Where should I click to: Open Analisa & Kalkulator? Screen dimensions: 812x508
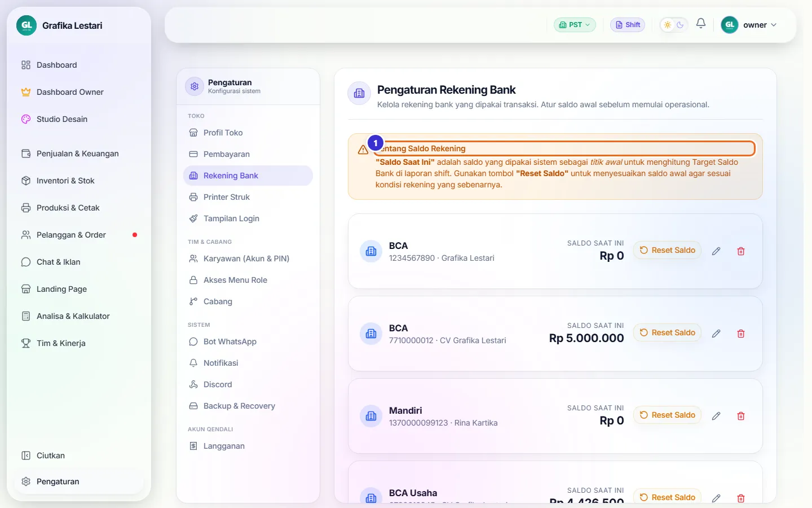pyautogui.click(x=79, y=316)
